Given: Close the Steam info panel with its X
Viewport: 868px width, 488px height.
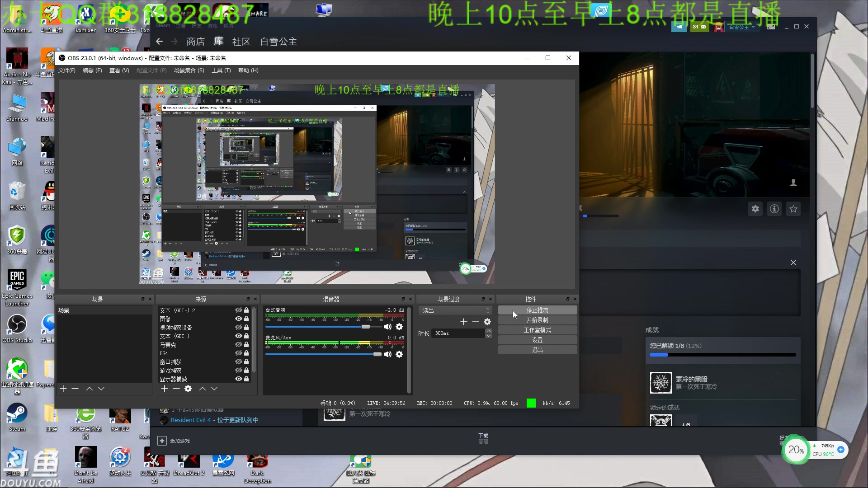Looking at the screenshot, I should [x=793, y=263].
